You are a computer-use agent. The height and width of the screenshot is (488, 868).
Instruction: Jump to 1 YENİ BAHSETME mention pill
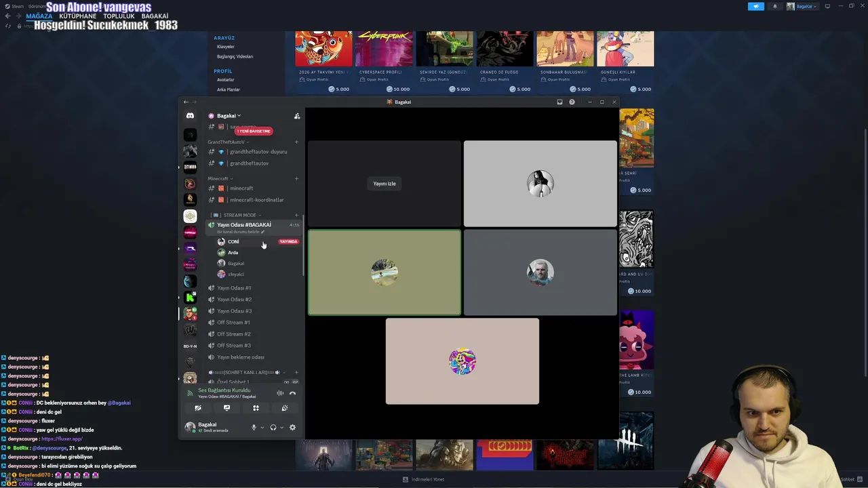pos(254,131)
